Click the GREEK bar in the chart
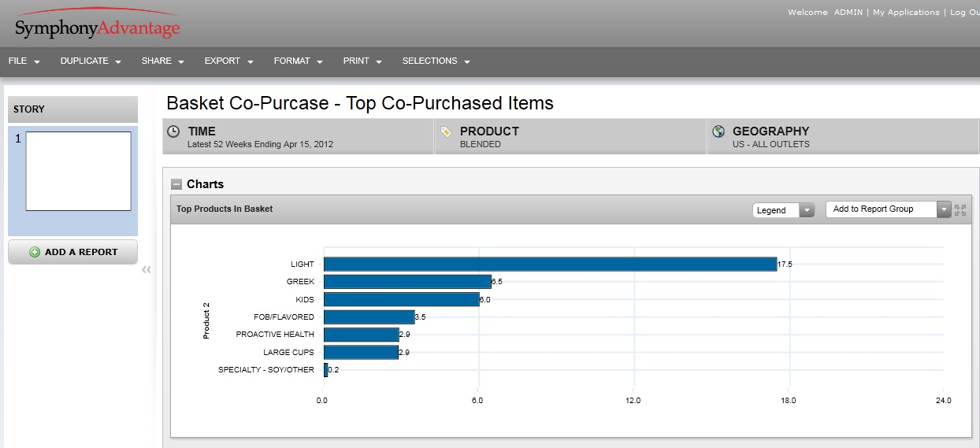 [x=407, y=282]
